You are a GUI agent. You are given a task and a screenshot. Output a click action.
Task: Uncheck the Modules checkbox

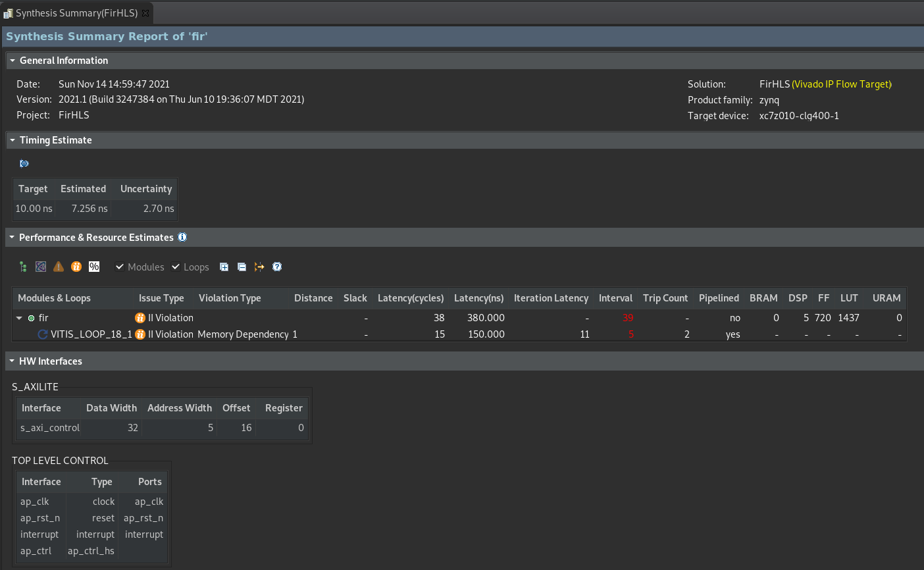(120, 267)
